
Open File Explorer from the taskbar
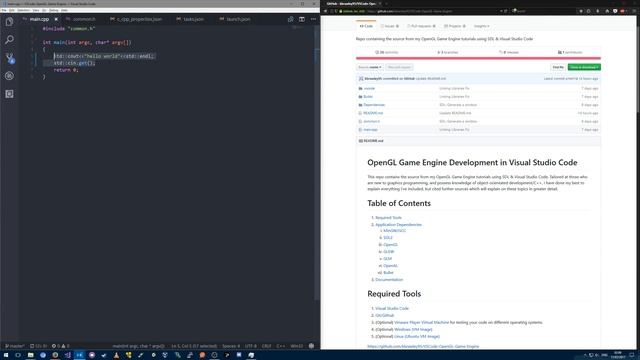point(31,355)
